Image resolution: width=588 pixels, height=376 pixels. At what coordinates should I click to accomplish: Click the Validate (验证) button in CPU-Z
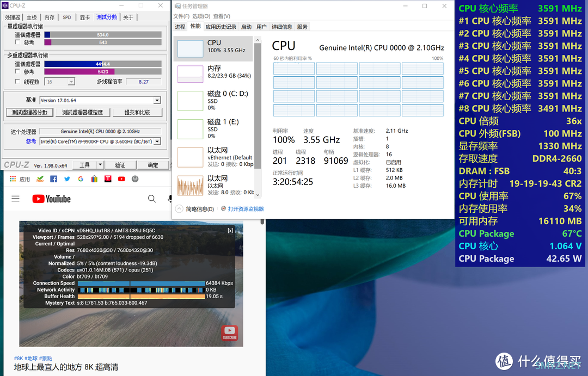click(x=120, y=165)
